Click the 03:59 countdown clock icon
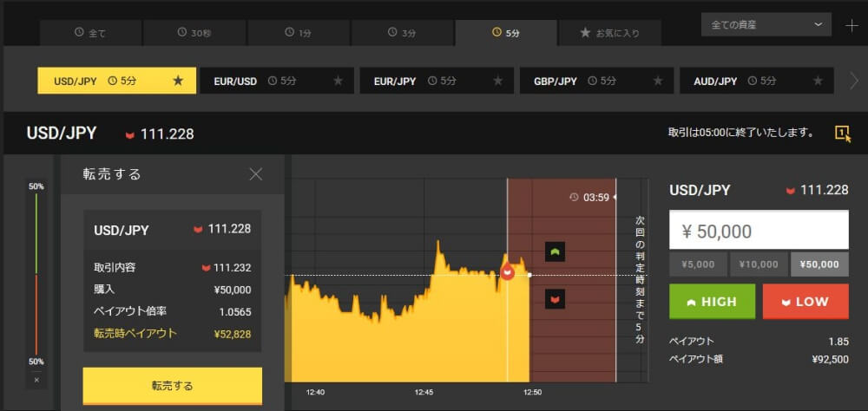The height and width of the screenshot is (411, 868). [x=574, y=198]
